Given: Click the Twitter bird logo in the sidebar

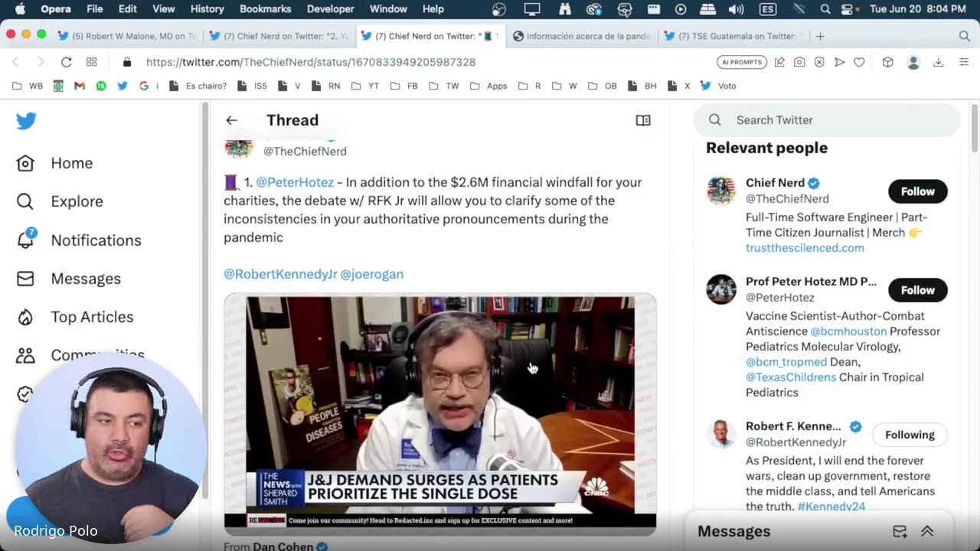Looking at the screenshot, I should tap(26, 121).
